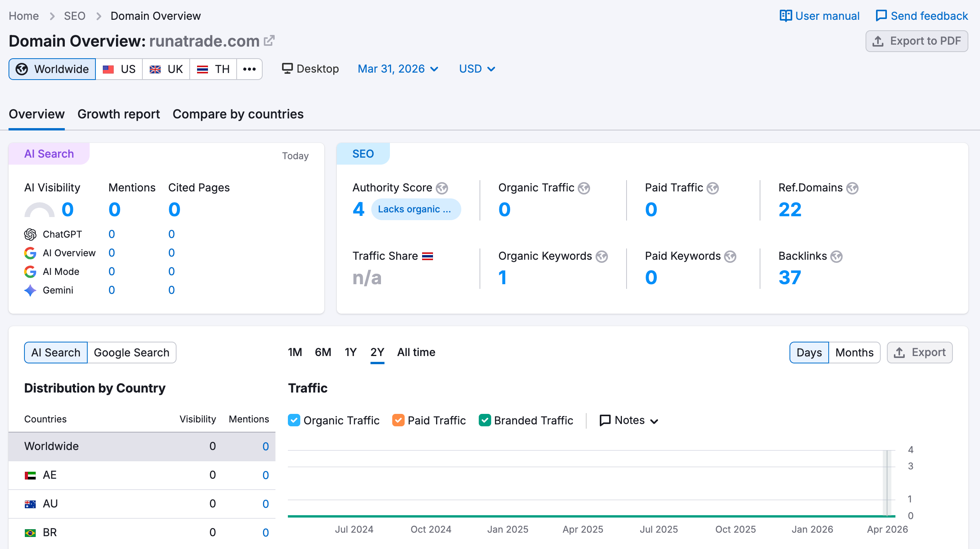Set chart granularity to Months
Viewport: 980px width, 549px height.
(x=854, y=353)
